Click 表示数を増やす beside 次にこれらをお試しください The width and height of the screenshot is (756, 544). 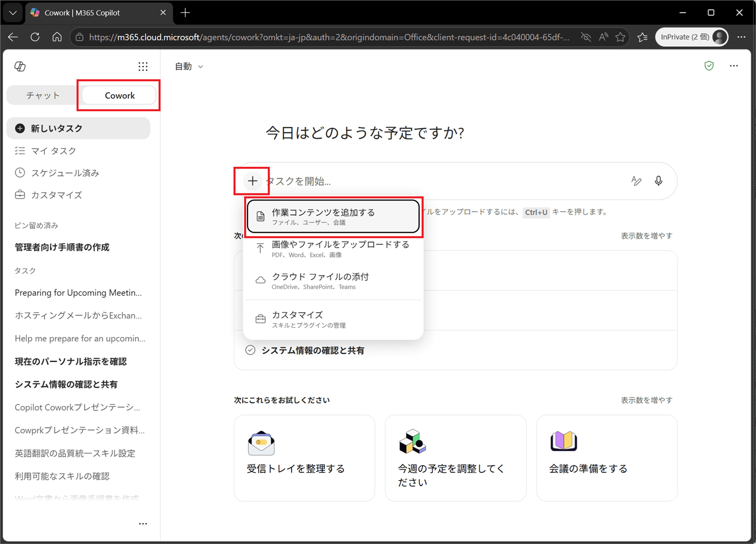click(647, 400)
